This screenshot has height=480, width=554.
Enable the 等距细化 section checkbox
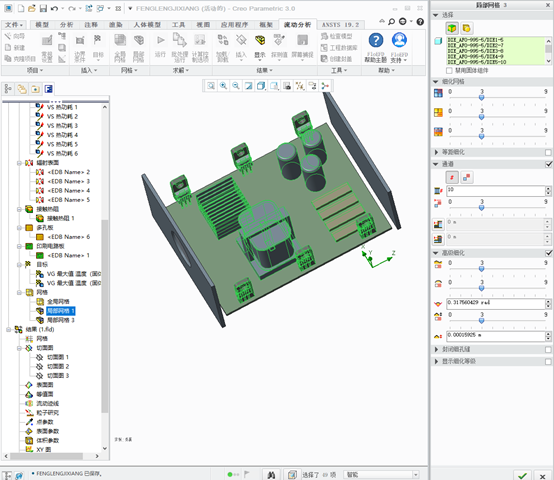tap(548, 152)
